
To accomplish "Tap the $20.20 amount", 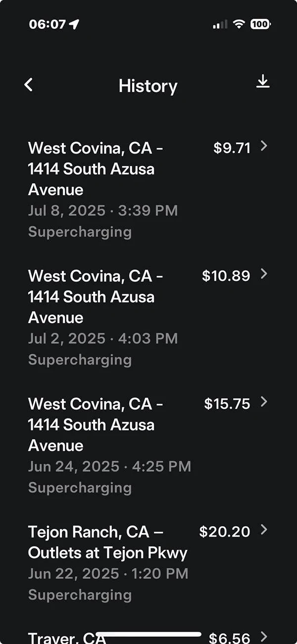I will click(x=225, y=532).
